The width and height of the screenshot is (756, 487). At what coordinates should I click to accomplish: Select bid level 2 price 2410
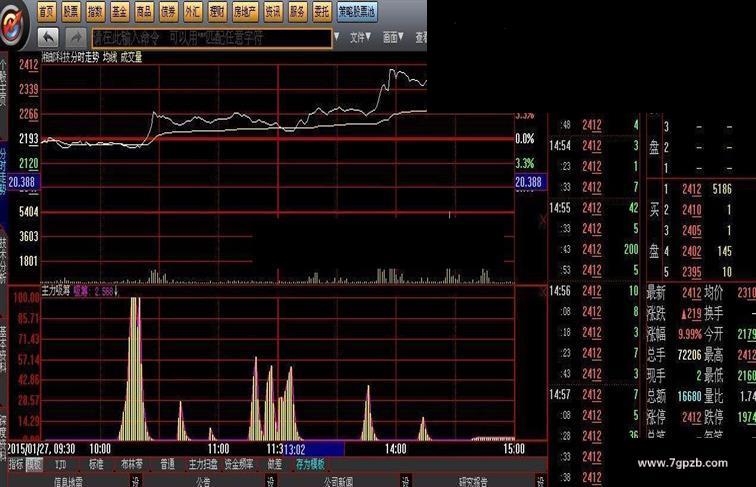pyautogui.click(x=691, y=210)
